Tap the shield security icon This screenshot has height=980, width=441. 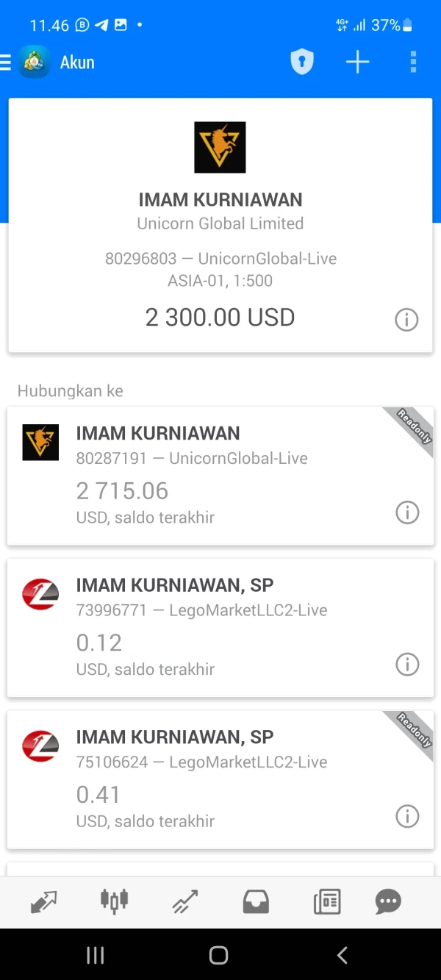click(x=301, y=62)
